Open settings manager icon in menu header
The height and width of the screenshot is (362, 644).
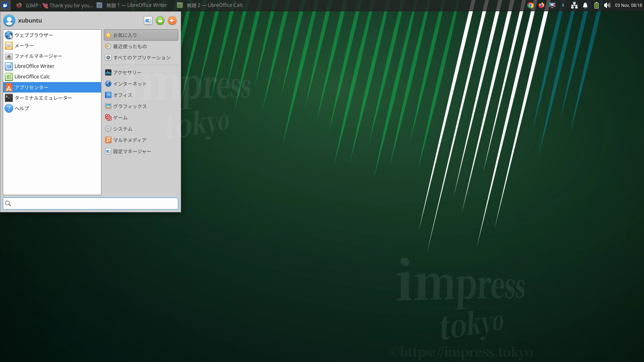(148, 21)
